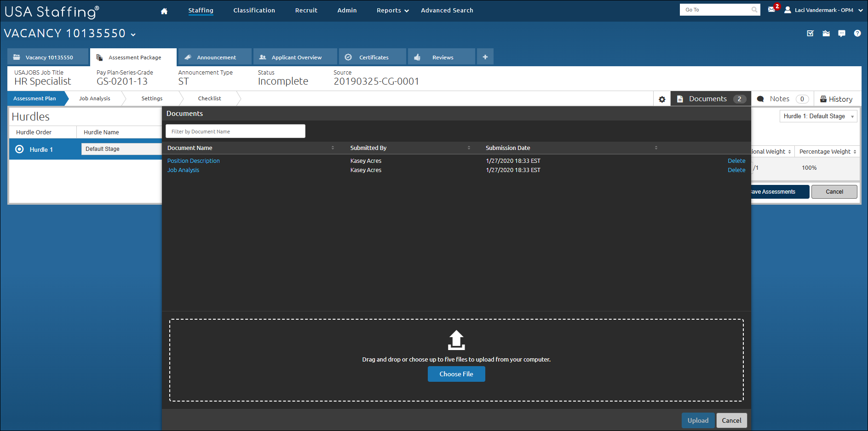This screenshot has height=431, width=868.
Task: Open the mail notifications envelope icon
Action: 771,10
